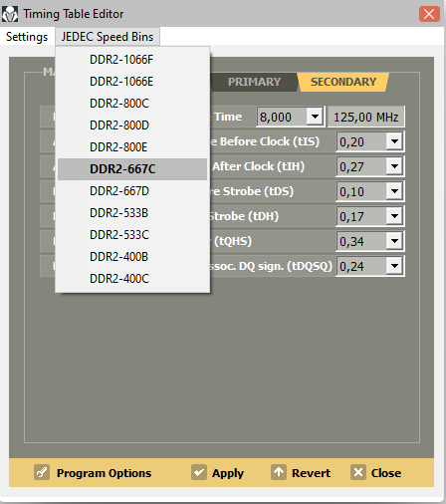Open the tIH 0,27 dropdown arrow
Screen dimensions: 446x504
coord(394,166)
